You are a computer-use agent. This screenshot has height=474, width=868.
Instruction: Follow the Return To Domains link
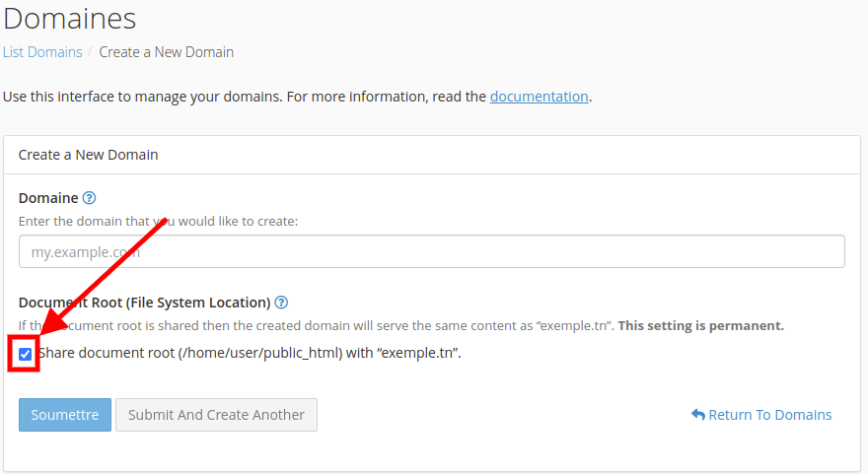point(769,415)
